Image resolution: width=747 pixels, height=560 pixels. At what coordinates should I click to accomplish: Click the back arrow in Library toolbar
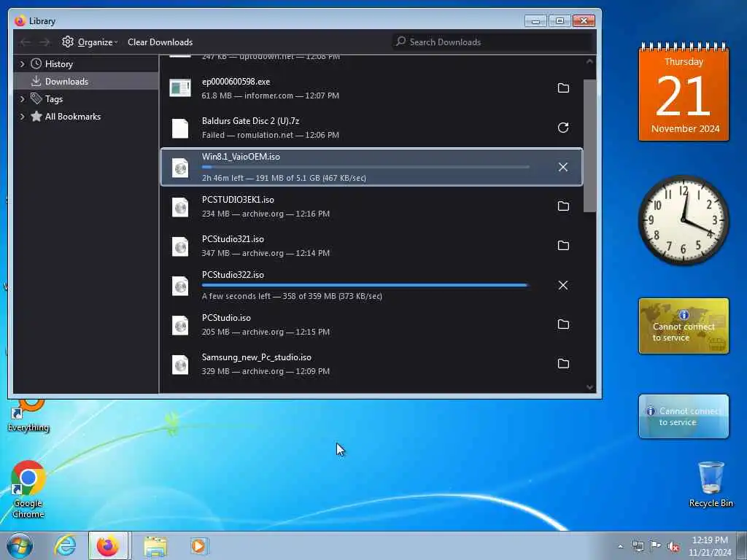click(x=26, y=42)
